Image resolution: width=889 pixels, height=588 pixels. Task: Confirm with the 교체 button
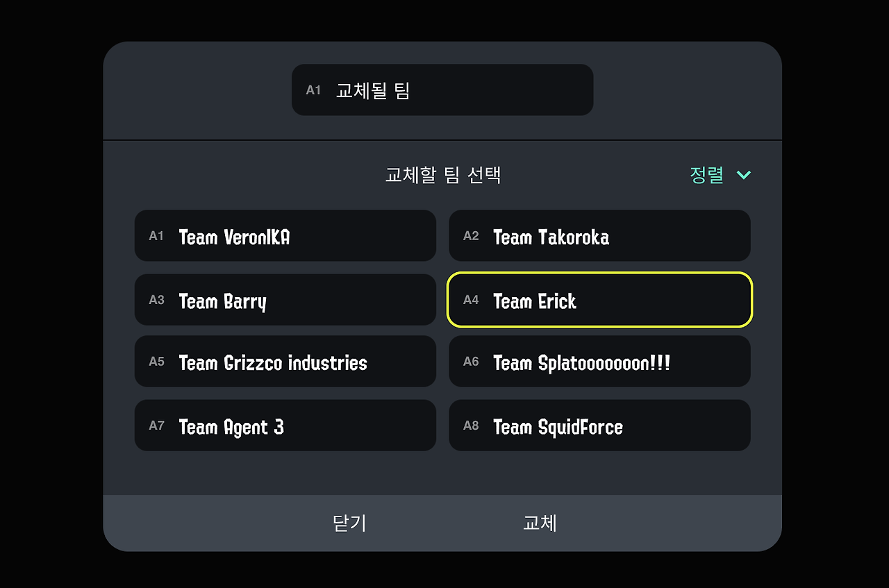click(x=540, y=523)
